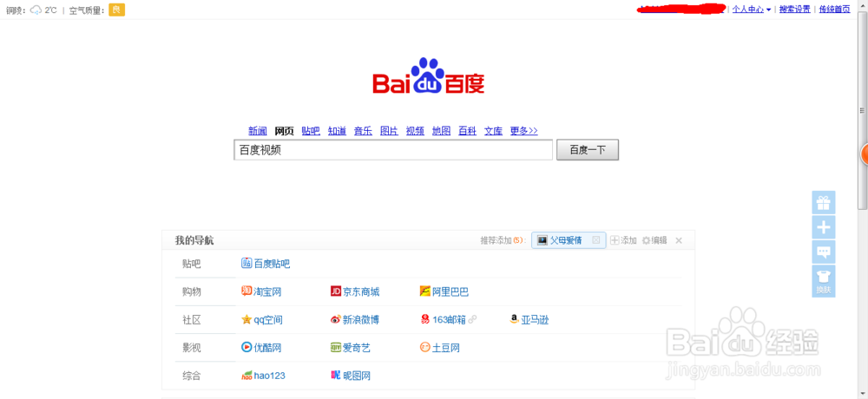Click the air quality 良 badge
This screenshot has height=399, width=868.
click(117, 10)
